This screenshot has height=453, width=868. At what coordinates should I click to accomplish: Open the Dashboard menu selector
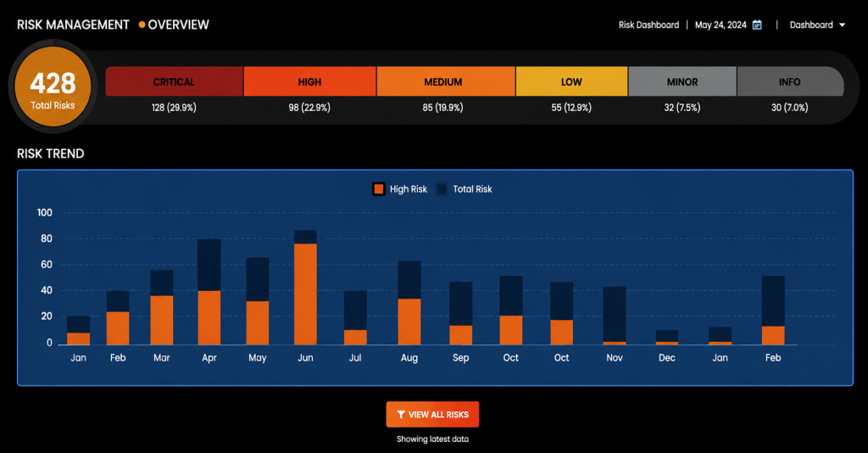tap(817, 25)
